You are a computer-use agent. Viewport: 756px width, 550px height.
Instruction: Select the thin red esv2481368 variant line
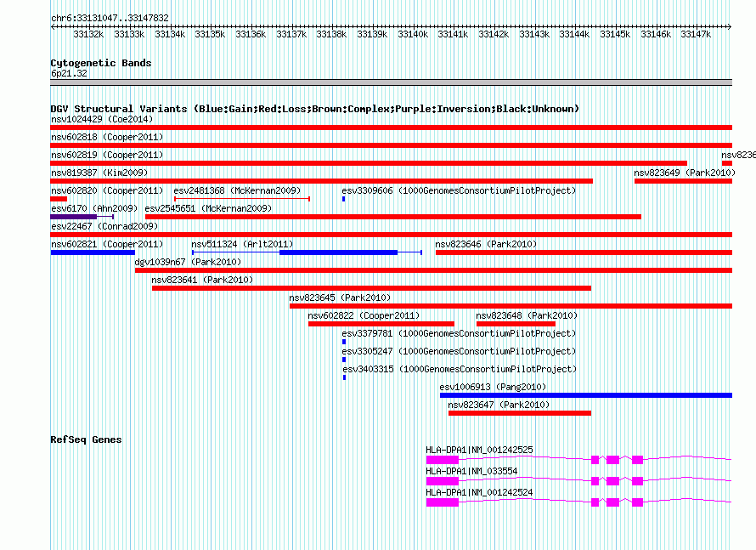(242, 199)
